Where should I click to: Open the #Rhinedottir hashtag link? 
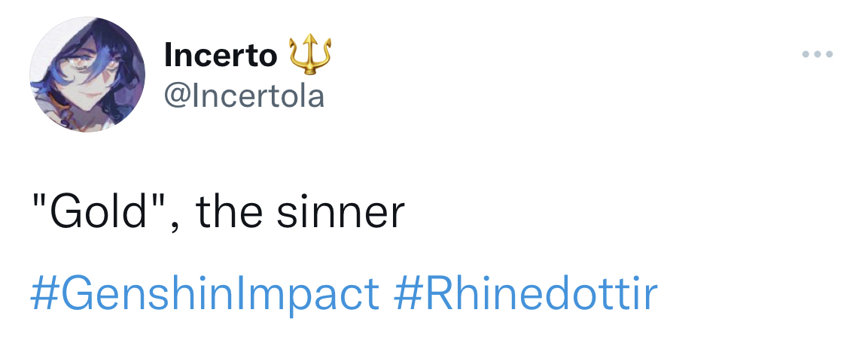[526, 293]
